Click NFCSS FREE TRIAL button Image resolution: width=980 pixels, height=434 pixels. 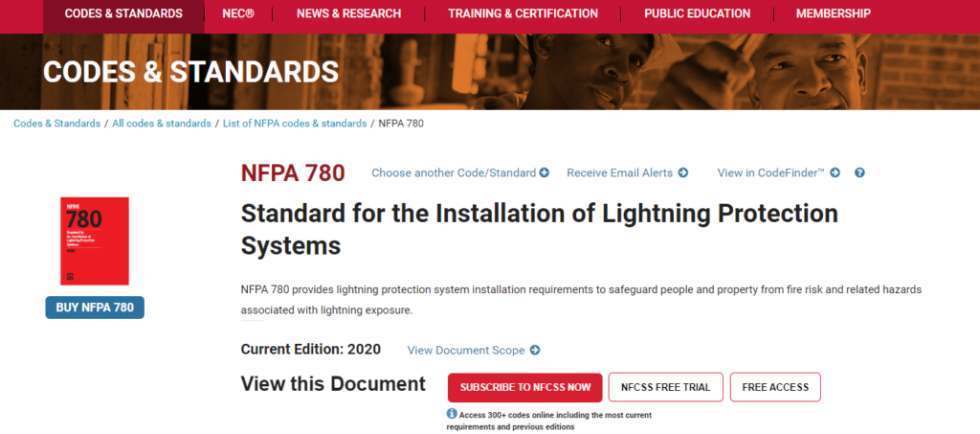[666, 387]
